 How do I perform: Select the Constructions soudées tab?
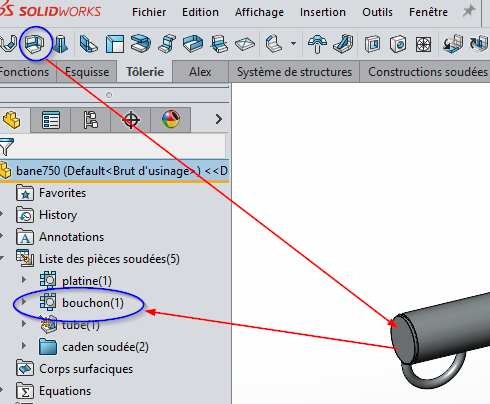(x=428, y=72)
